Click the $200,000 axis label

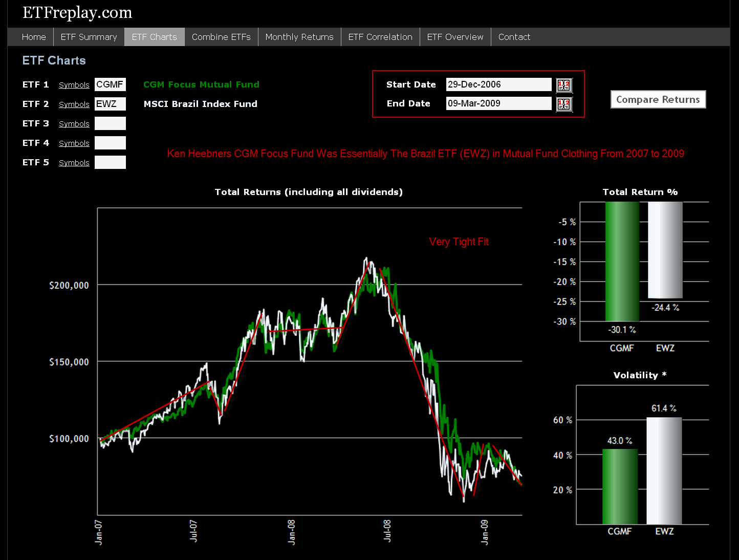coord(69,286)
